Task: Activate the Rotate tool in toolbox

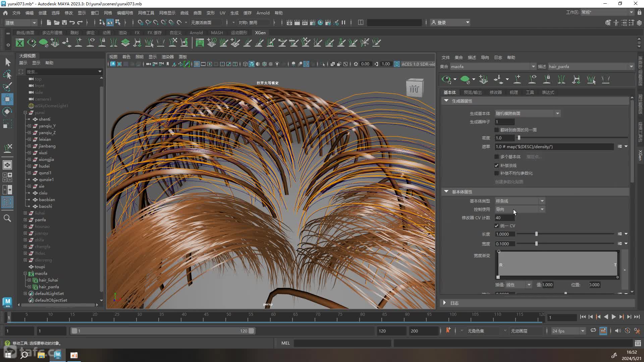Action: tap(7, 112)
